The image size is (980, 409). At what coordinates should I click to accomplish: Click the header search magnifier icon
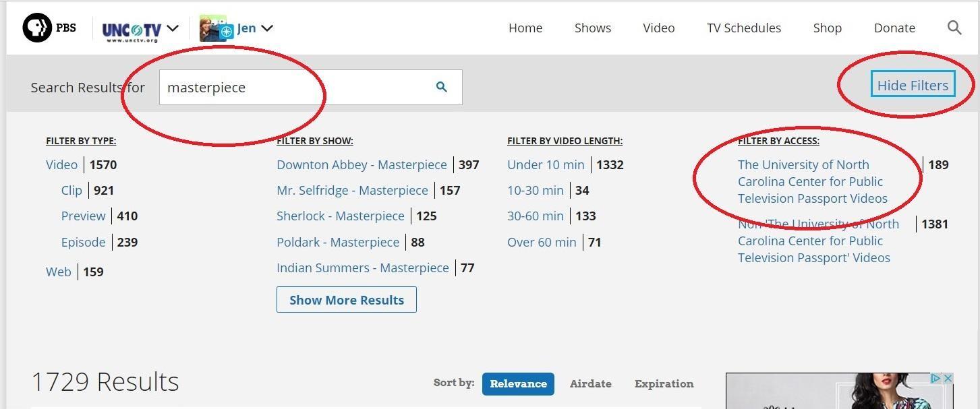pyautogui.click(x=954, y=28)
